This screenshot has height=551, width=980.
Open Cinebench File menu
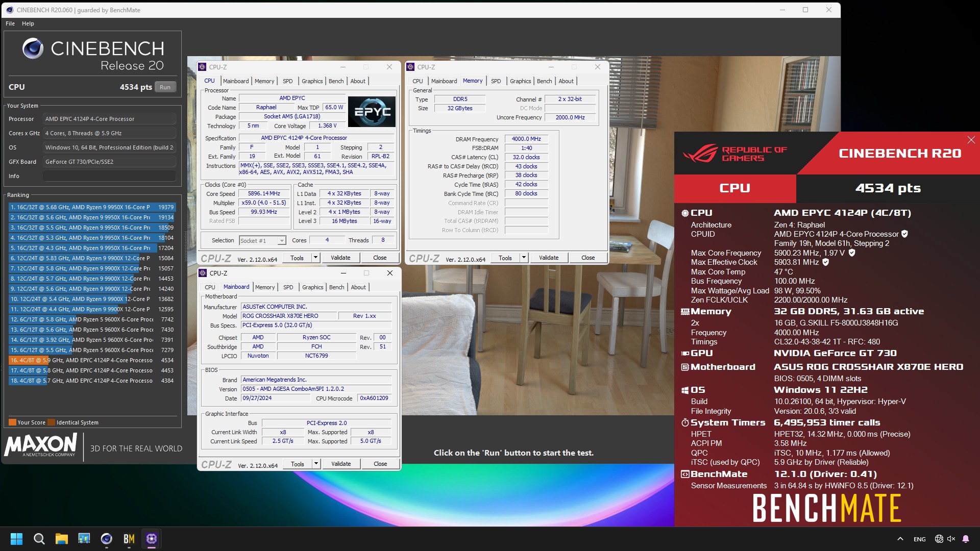(x=10, y=23)
